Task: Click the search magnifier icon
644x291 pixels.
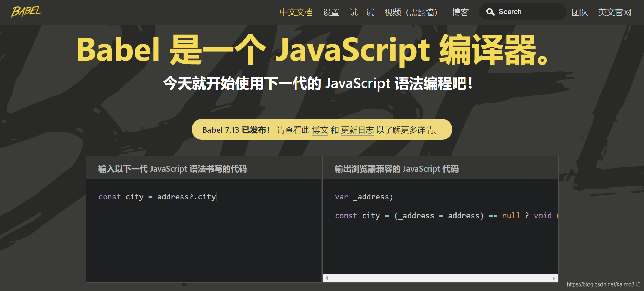Action: [x=490, y=12]
